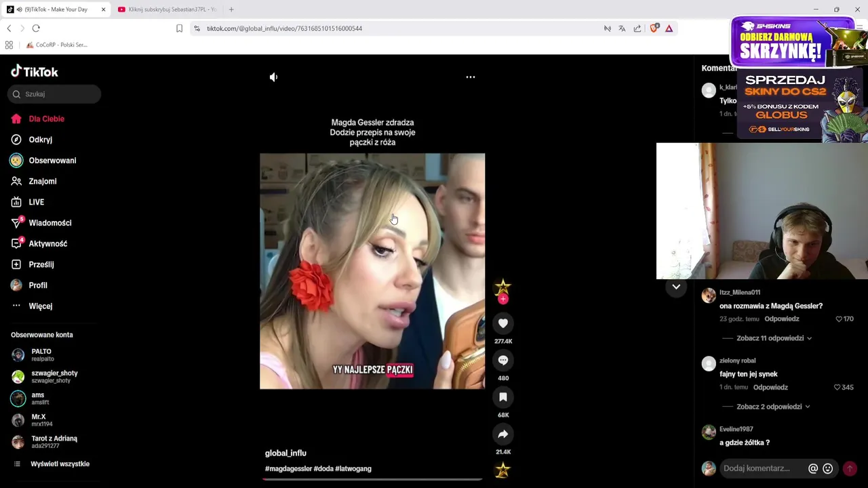Reload the page
868x488 pixels.
36,28
